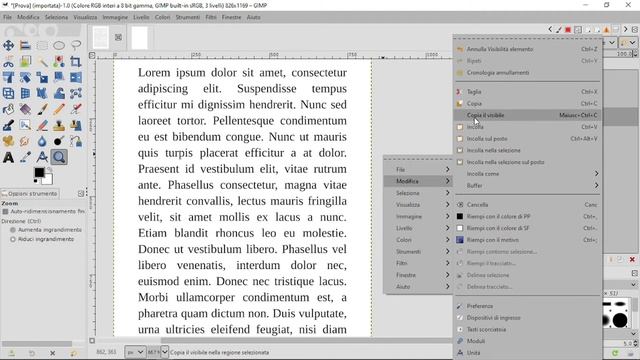Choose Riempi con il colore di PP

(x=528, y=217)
